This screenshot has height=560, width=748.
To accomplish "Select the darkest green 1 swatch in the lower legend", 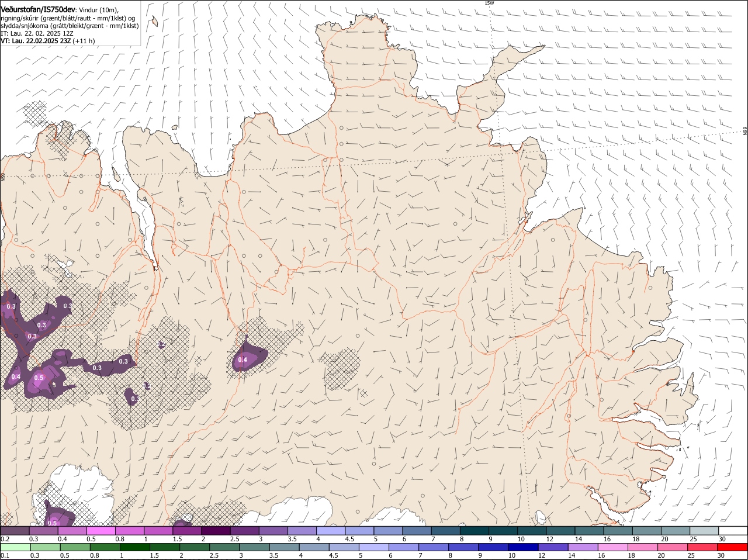I will pos(134,547).
